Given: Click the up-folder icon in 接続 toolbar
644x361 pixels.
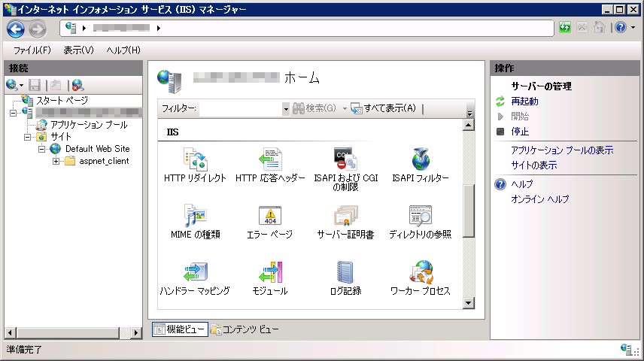Looking at the screenshot, I should tap(56, 85).
